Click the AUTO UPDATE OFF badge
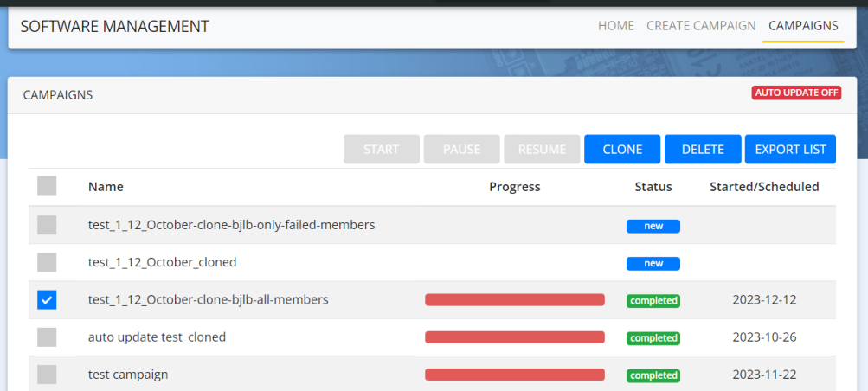This screenshot has width=868, height=391. 796,93
